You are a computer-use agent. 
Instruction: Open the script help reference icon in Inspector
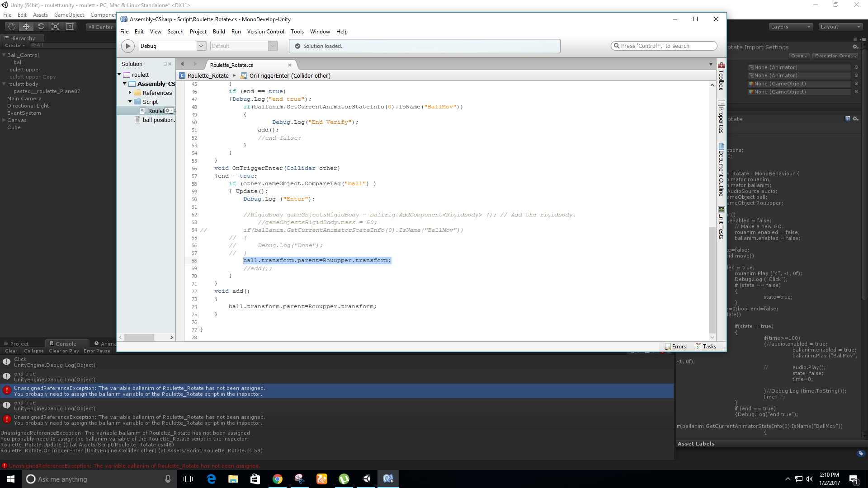848,119
